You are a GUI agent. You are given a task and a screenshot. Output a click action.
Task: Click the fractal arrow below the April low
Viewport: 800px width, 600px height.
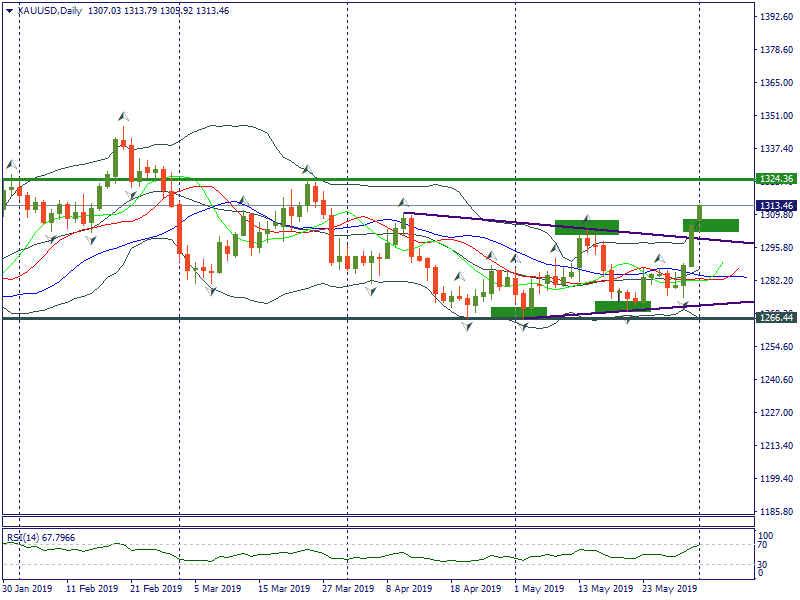point(467,328)
